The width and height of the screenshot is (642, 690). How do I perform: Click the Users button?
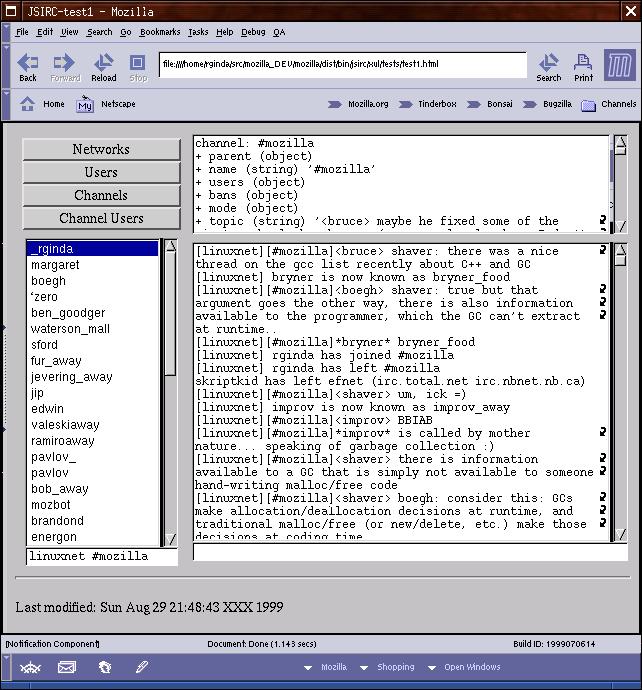(101, 172)
